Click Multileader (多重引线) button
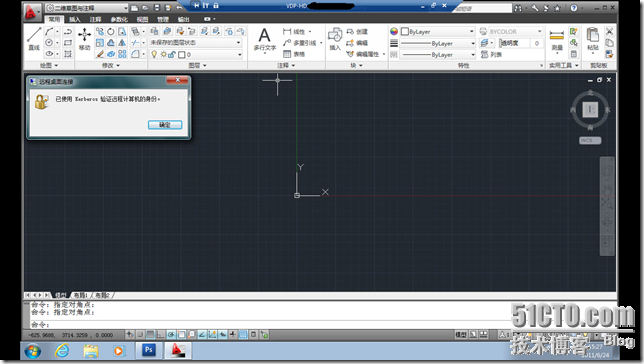Viewport: 644px width, 364px height. pos(300,43)
